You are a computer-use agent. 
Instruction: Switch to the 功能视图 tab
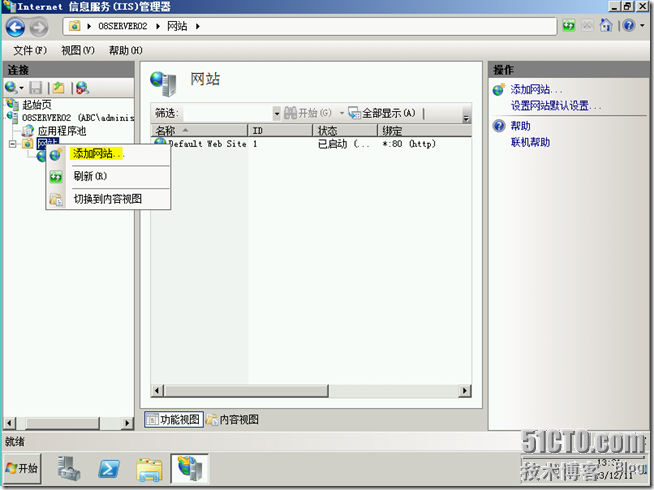[x=174, y=419]
